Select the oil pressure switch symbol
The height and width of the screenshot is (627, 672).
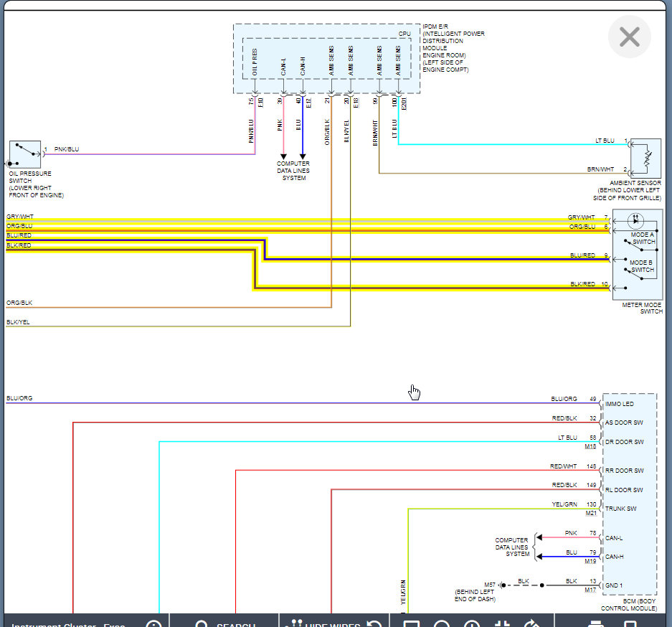coord(24,154)
